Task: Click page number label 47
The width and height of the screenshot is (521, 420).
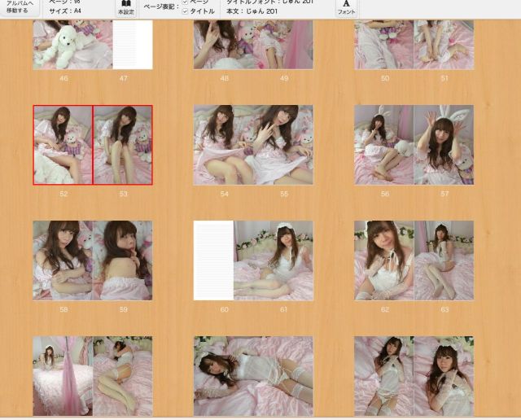Action: point(123,78)
